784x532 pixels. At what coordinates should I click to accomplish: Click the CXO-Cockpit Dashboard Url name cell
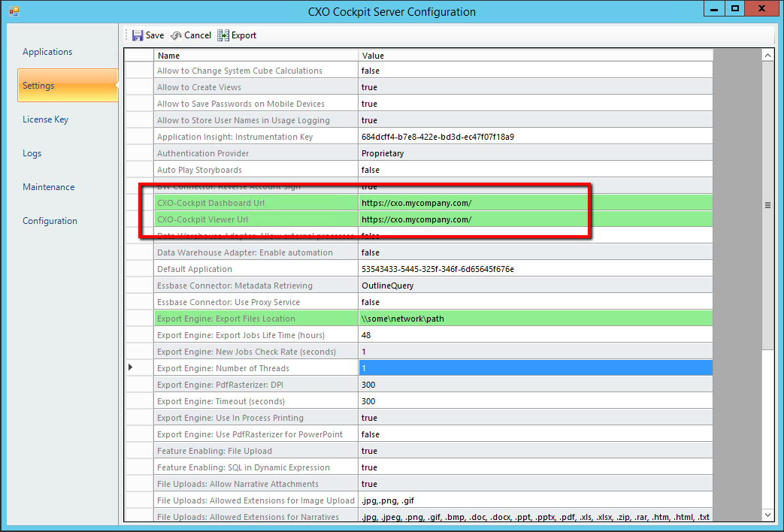[256, 203]
